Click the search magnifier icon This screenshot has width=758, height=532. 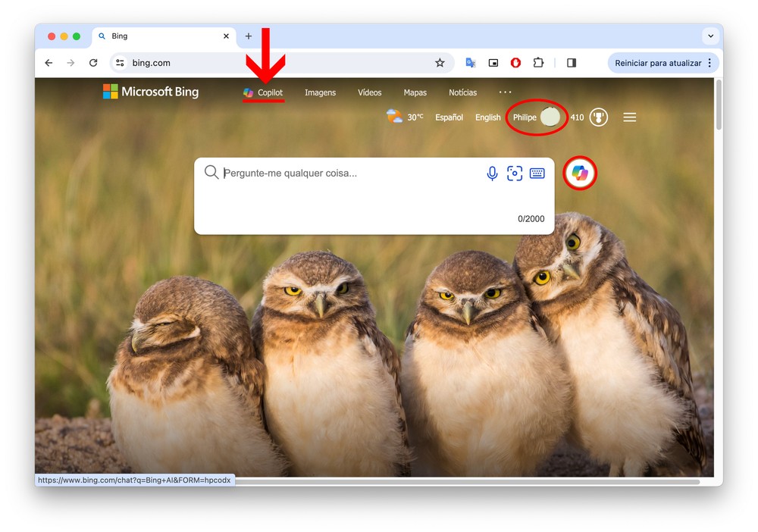(x=211, y=172)
